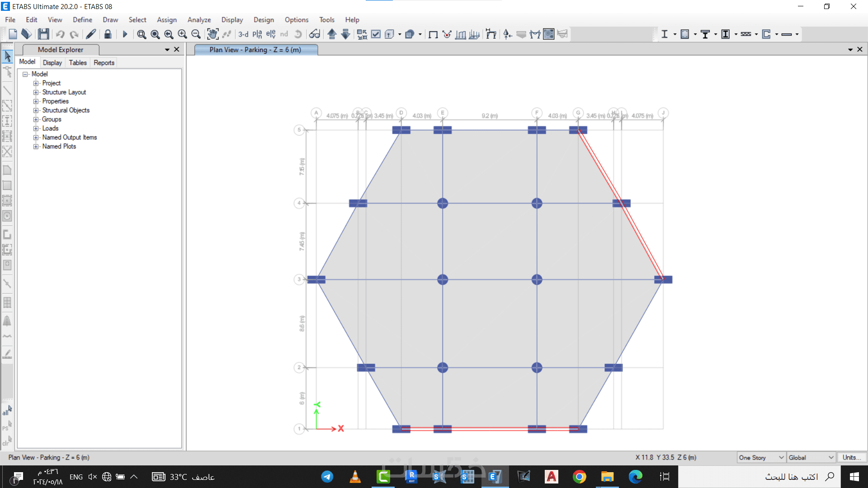Open Google Chrome from the taskbar
The image size is (868, 488).
click(x=579, y=477)
